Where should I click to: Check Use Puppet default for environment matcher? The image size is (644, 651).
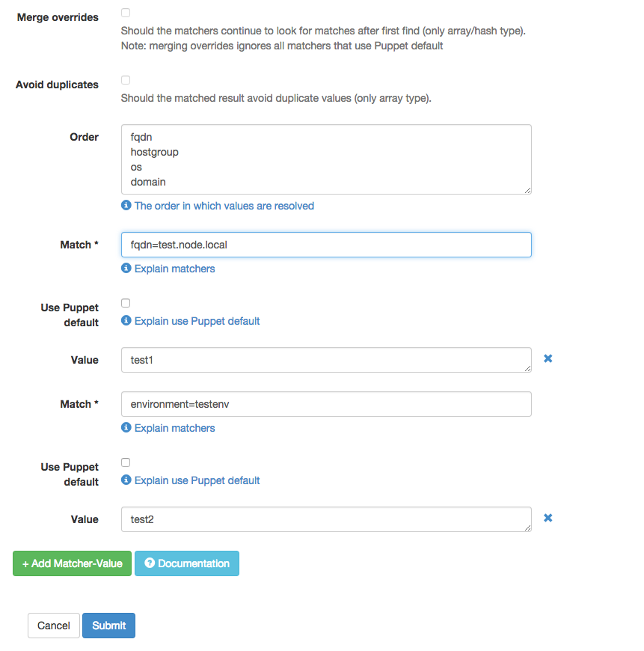[x=126, y=462]
